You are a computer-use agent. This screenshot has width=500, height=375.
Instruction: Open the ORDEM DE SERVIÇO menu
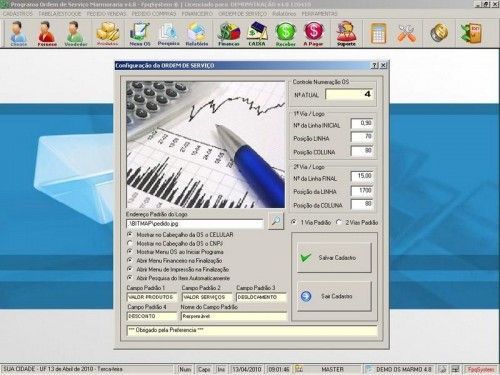[x=243, y=14]
